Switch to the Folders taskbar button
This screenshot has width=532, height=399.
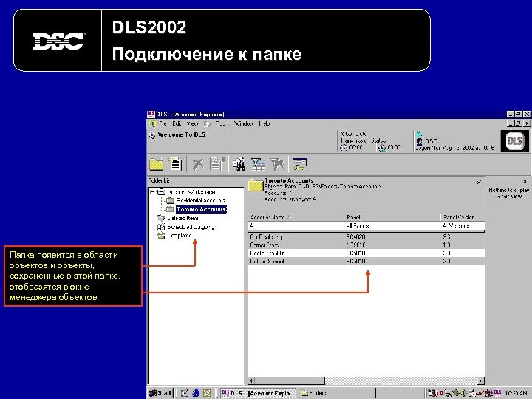point(337,393)
